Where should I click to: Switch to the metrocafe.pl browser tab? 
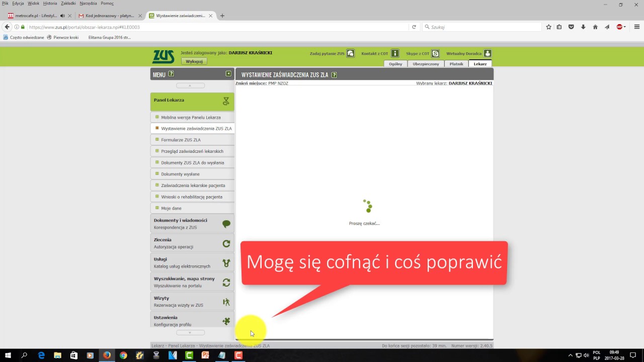pyautogui.click(x=36, y=16)
